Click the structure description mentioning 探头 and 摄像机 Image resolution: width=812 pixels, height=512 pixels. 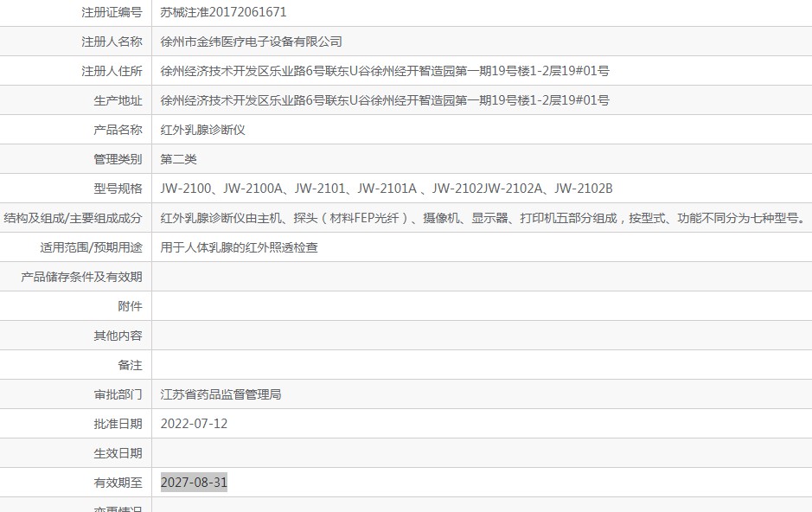(x=483, y=218)
